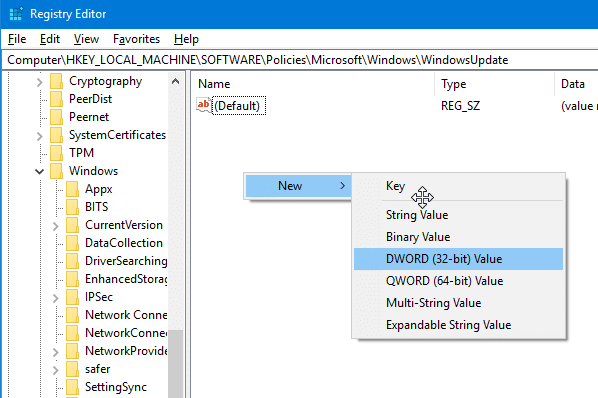Expand the NetworkProvider key
Image resolution: width=598 pixels, height=398 pixels.
pyautogui.click(x=56, y=352)
